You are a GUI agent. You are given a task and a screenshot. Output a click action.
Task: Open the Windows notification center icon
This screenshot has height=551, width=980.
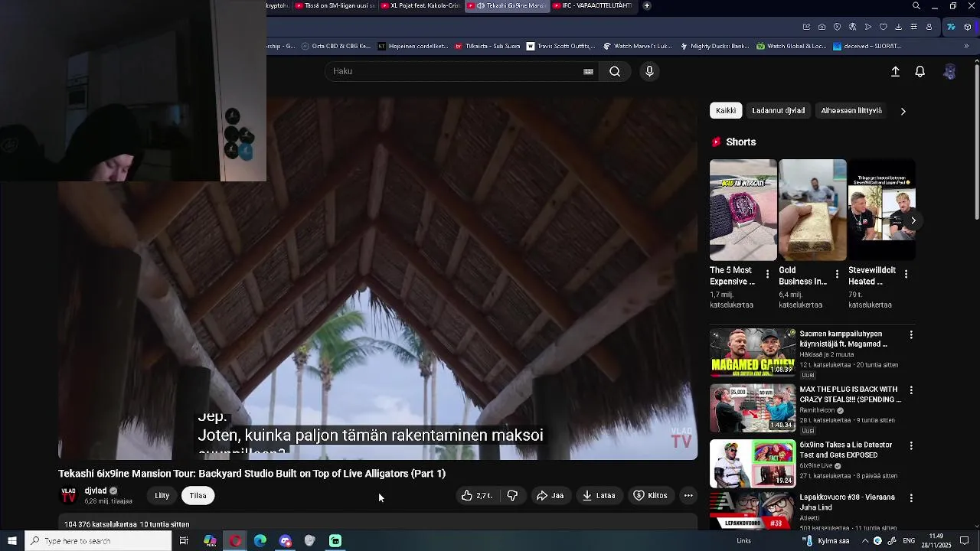pos(965,541)
